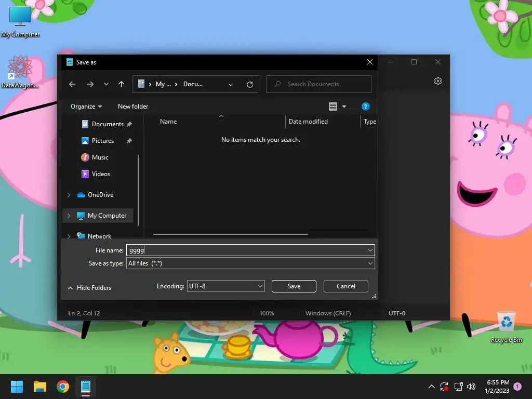Open the File name history dropdown
532x399 pixels.
(370, 250)
